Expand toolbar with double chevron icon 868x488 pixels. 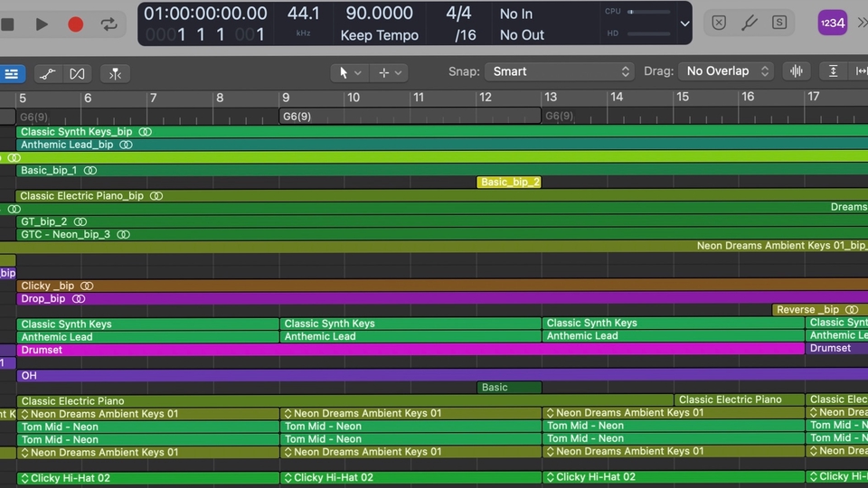click(862, 23)
